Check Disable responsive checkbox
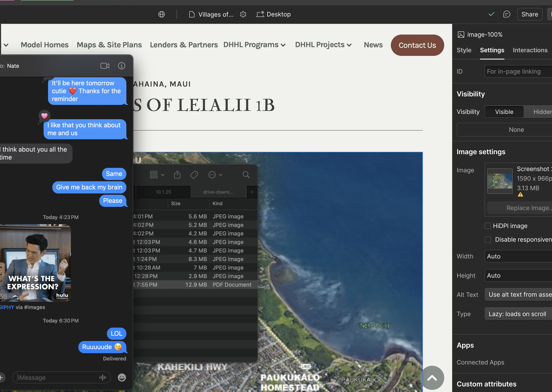552x392 pixels. point(488,240)
